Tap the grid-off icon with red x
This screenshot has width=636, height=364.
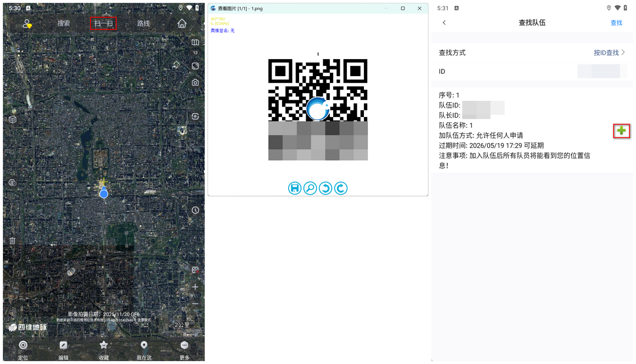195,270
